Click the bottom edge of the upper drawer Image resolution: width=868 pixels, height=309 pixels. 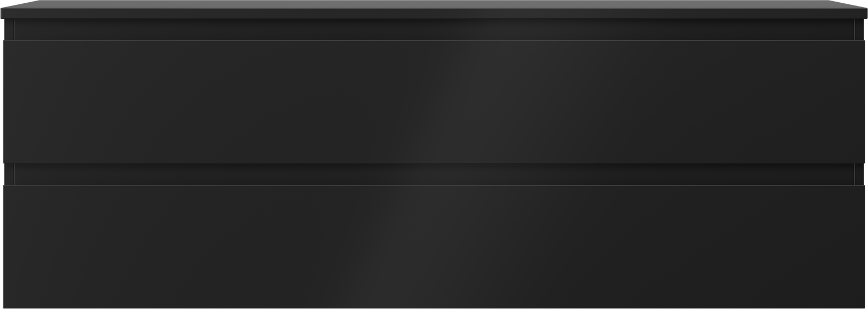coord(434,162)
